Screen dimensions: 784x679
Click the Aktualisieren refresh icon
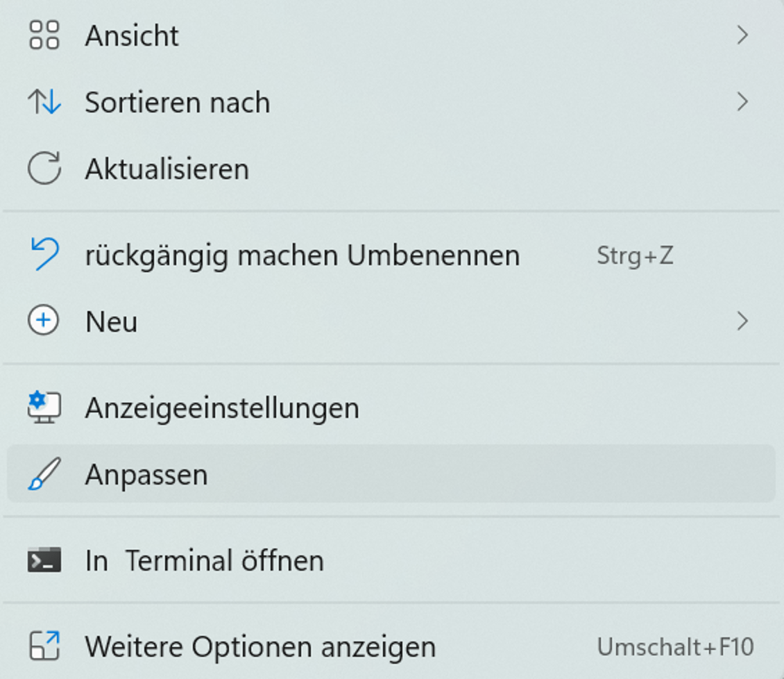click(x=43, y=168)
